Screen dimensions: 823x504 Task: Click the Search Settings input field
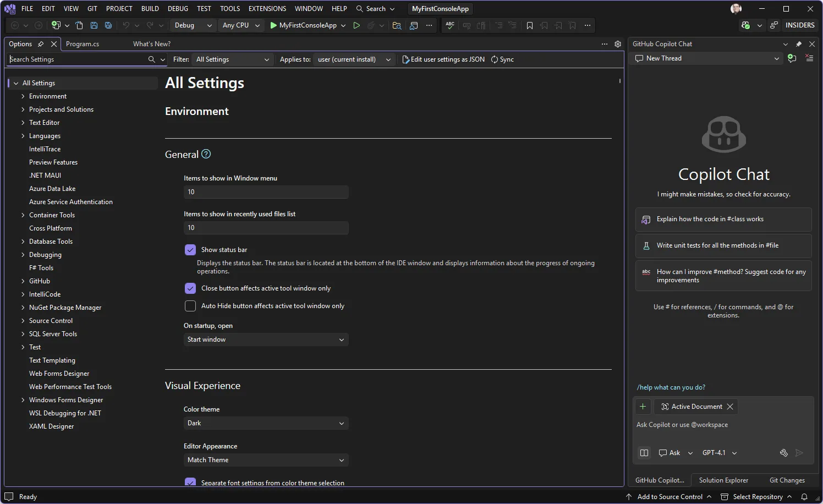pyautogui.click(x=77, y=59)
